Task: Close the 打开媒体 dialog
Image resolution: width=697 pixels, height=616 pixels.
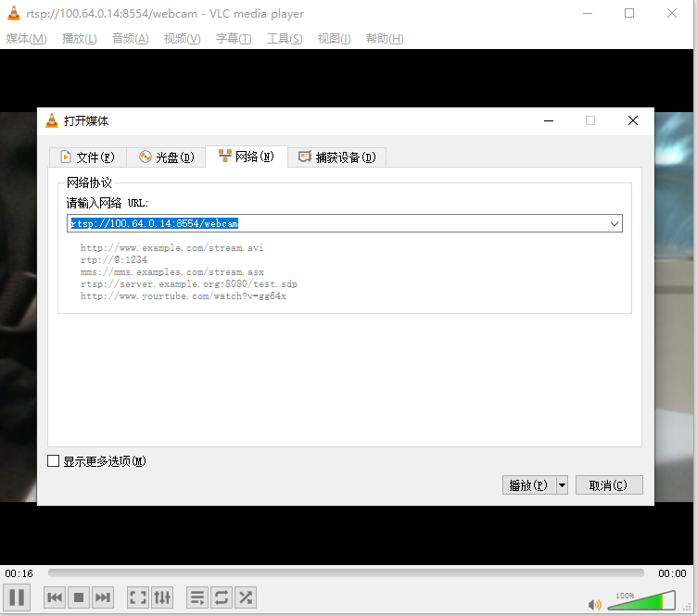Action: [633, 120]
